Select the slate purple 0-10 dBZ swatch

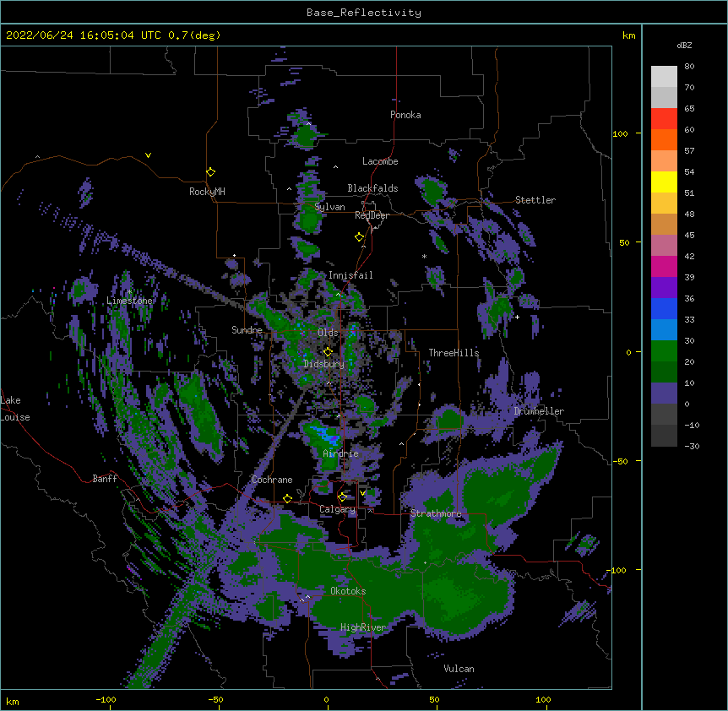[664, 393]
